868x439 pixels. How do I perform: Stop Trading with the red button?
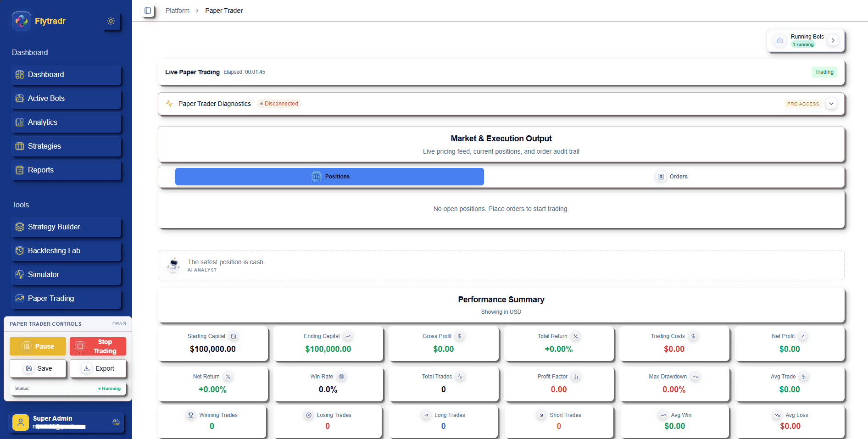pyautogui.click(x=98, y=346)
